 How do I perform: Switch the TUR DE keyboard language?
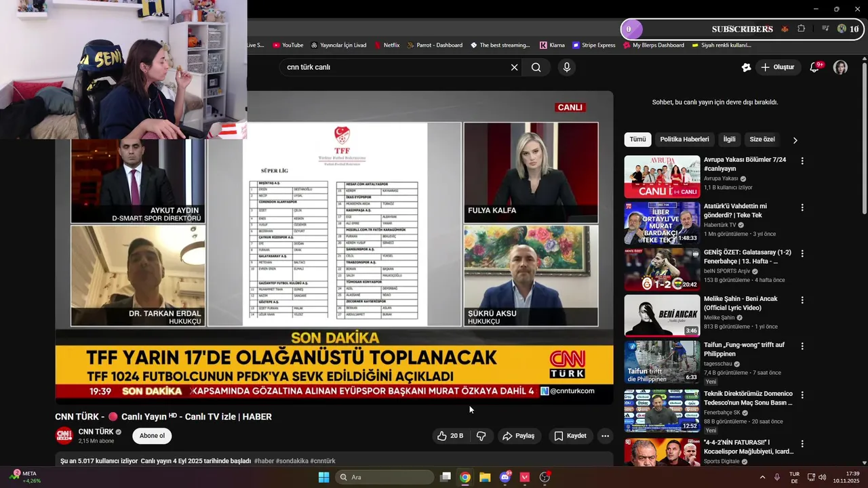[x=794, y=477]
